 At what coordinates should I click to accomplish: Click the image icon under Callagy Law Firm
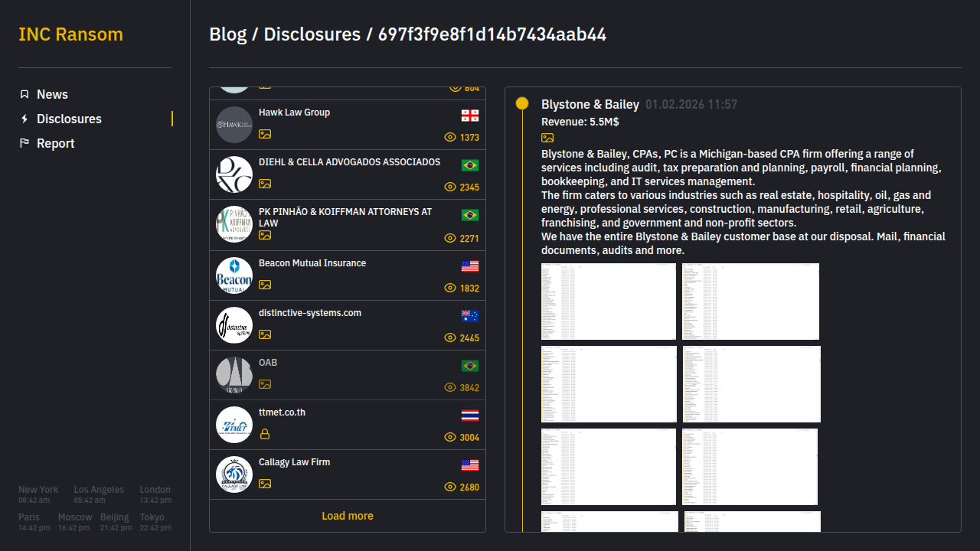coord(265,484)
